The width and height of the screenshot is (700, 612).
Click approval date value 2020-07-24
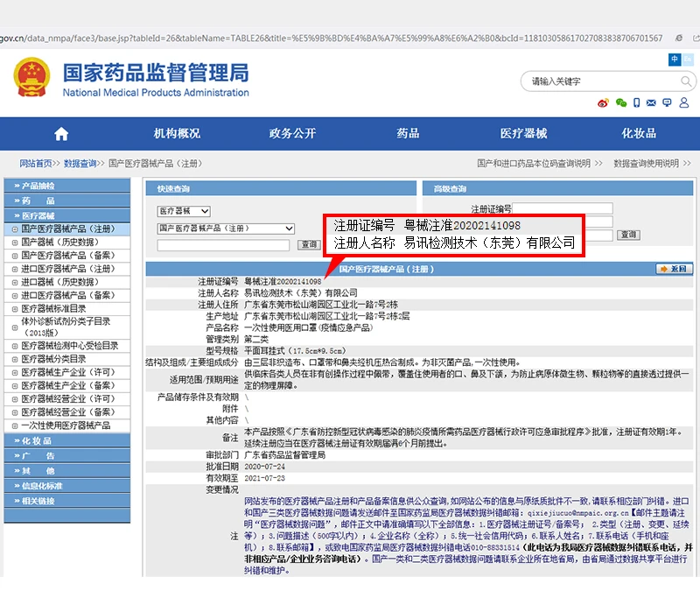[x=264, y=467]
